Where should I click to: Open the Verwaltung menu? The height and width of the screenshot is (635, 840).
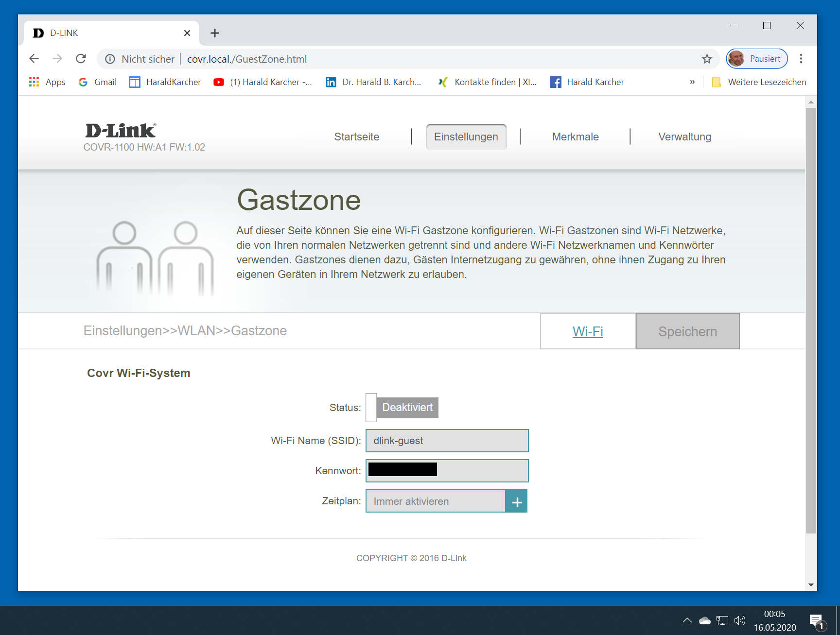pyautogui.click(x=684, y=137)
